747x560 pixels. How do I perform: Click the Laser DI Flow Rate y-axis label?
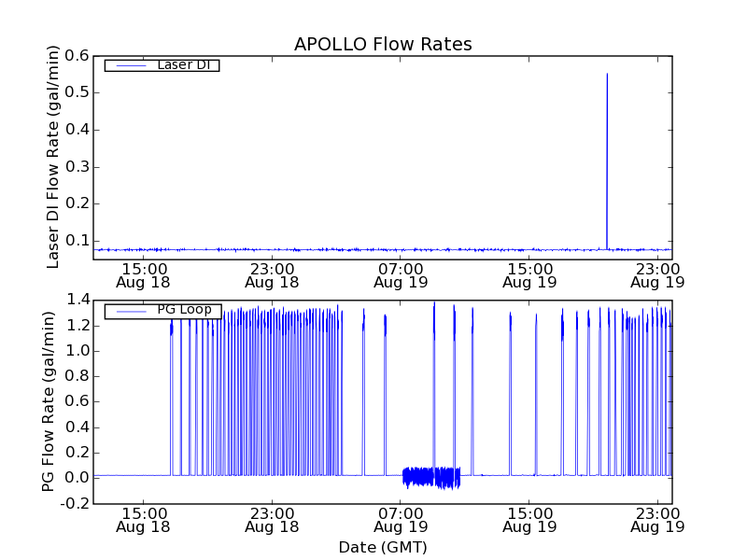pyautogui.click(x=53, y=157)
